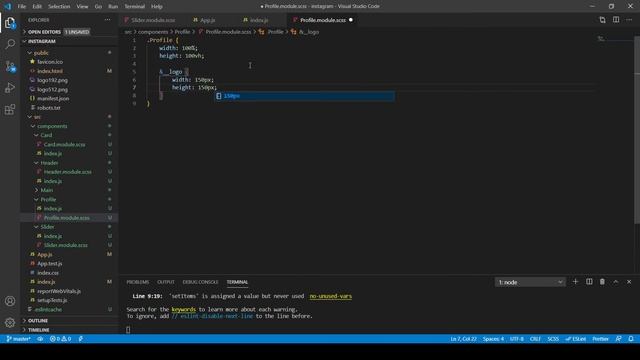The width and height of the screenshot is (640, 360).
Task: Open the Terminal menu
Action: [135, 7]
